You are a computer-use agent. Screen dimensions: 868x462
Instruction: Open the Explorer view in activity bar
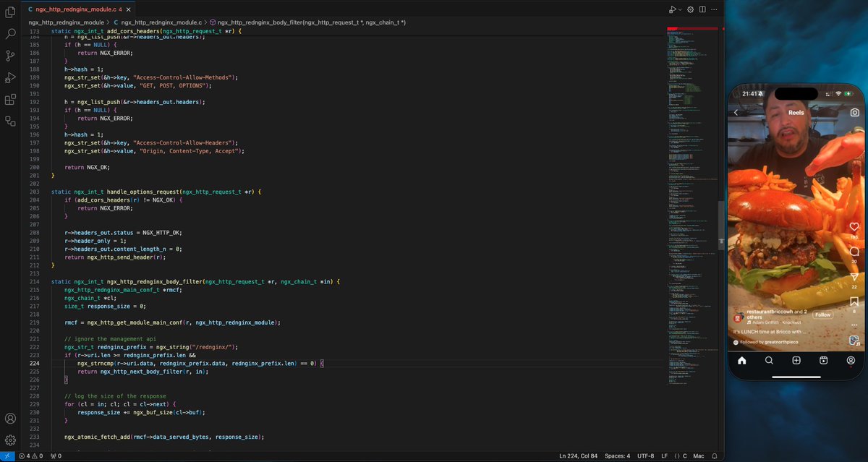[10, 12]
